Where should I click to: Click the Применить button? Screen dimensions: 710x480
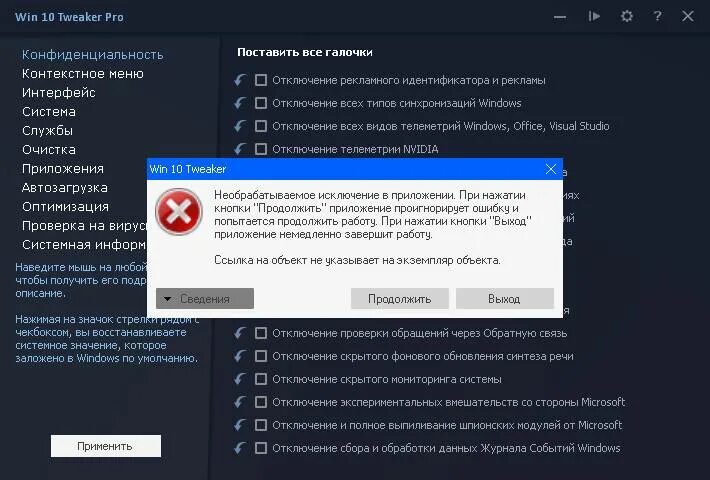pyautogui.click(x=106, y=446)
